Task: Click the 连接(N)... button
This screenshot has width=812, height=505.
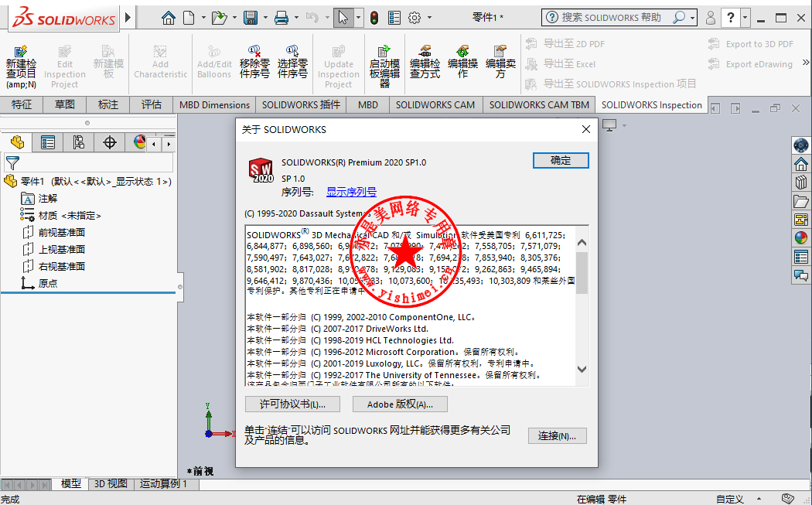Action: (558, 436)
